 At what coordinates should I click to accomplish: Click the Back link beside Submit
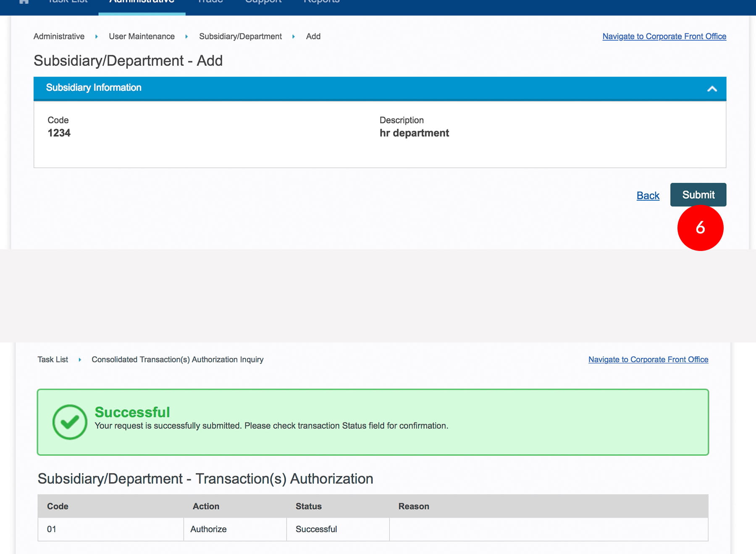[x=648, y=196]
